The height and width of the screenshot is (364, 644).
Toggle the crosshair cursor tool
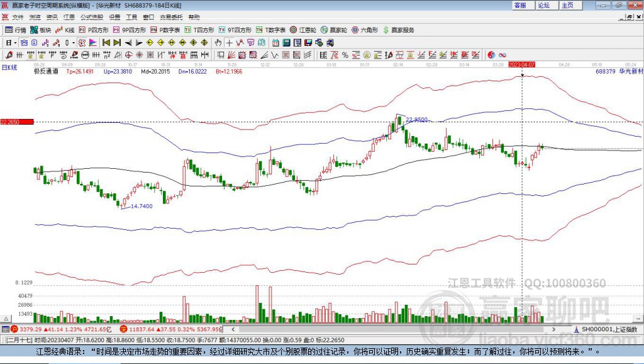pos(229,43)
